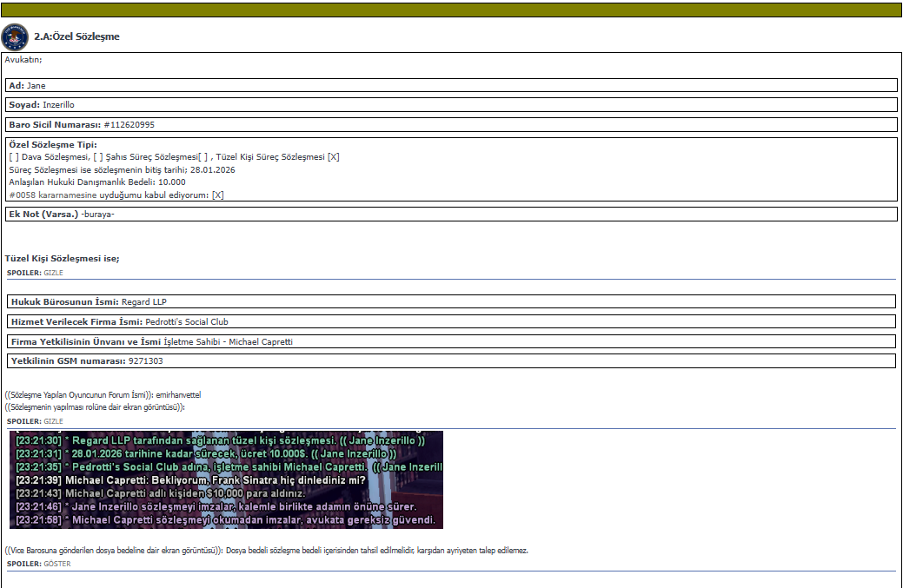Click the 'Anlaşılan Hukuki Danışmanlık Bedeli: 10.000' line
The height and width of the screenshot is (588, 903).
tap(97, 182)
